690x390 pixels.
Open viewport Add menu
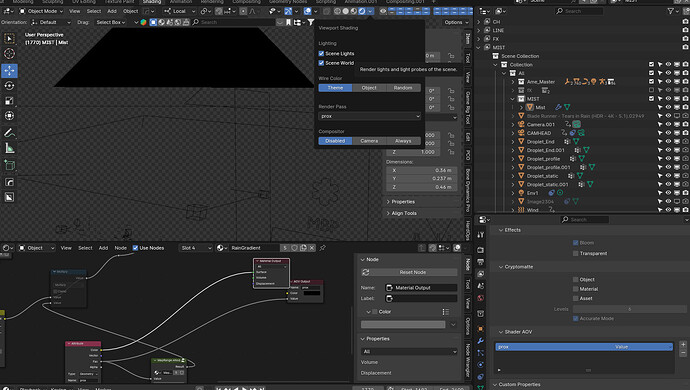click(x=112, y=11)
